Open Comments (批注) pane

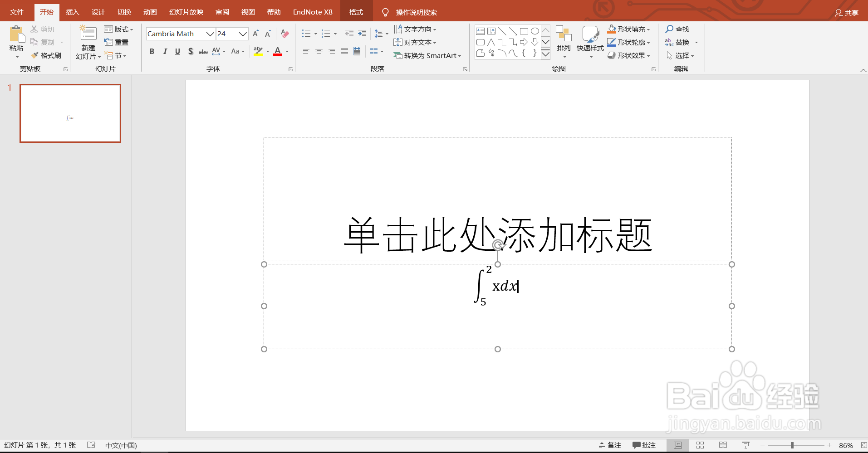644,445
